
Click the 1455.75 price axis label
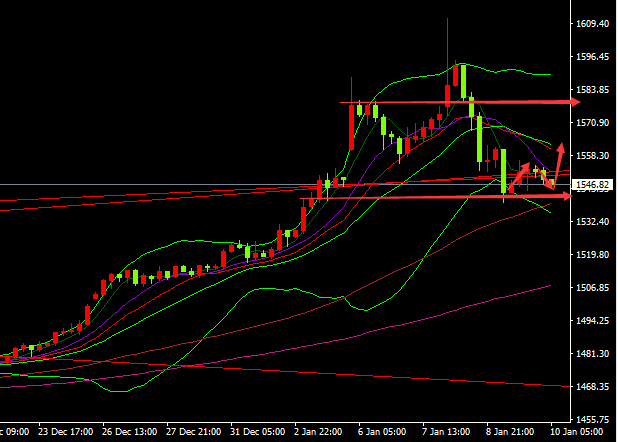pyautogui.click(x=594, y=420)
